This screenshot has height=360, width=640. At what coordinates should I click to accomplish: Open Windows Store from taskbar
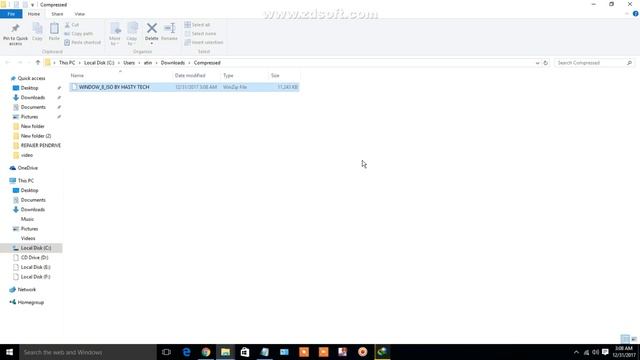(x=245, y=352)
